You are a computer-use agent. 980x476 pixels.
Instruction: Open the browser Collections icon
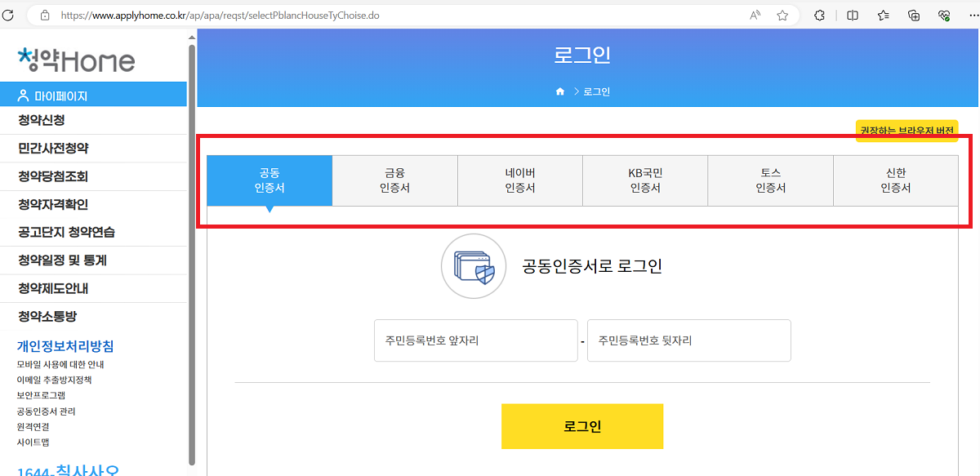point(914,14)
